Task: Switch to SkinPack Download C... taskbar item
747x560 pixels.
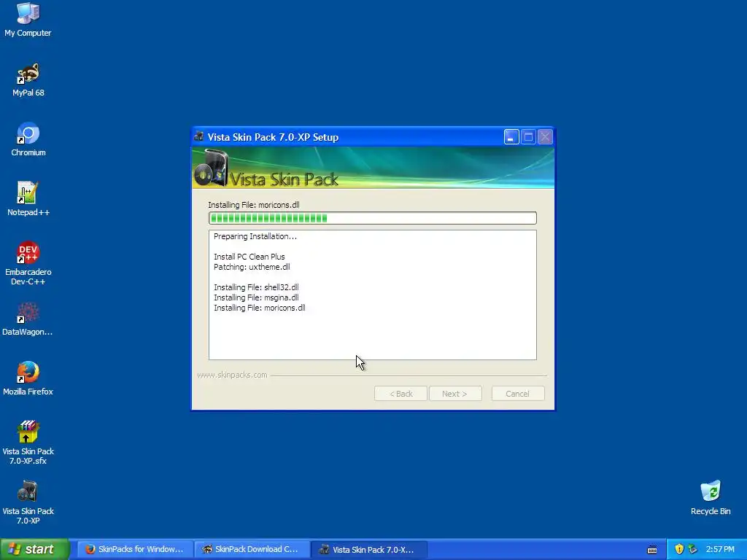Action: pyautogui.click(x=252, y=549)
